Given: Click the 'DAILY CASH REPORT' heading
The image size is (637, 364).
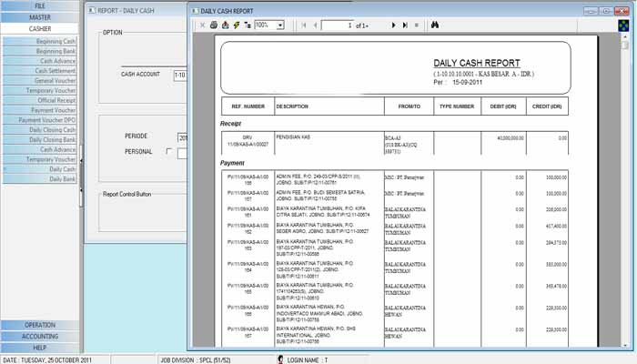Looking at the screenshot, I should pos(477,64).
